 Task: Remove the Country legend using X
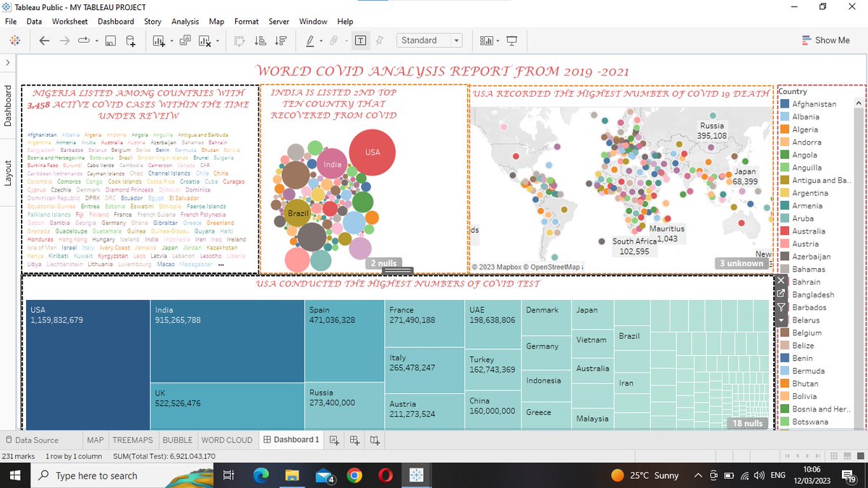click(x=780, y=281)
